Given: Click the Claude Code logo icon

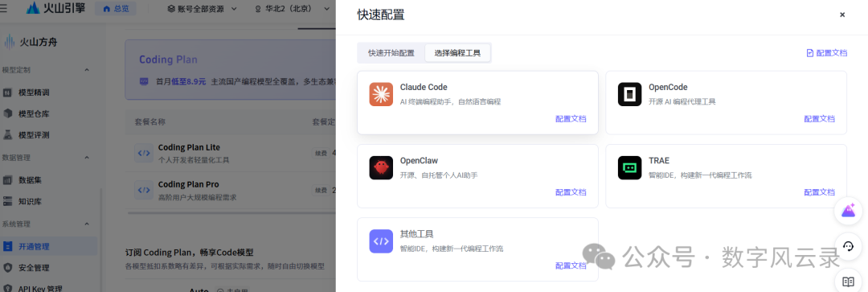Looking at the screenshot, I should click(x=381, y=94).
